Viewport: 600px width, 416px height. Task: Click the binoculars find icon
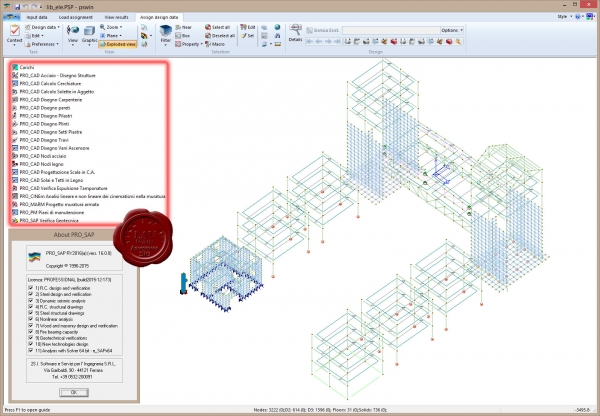277,36
